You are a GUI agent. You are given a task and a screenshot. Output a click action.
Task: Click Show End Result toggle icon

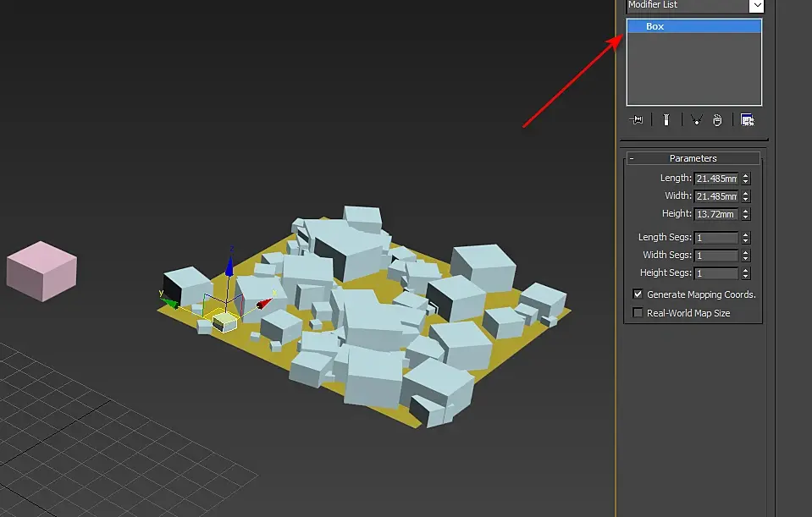666,120
